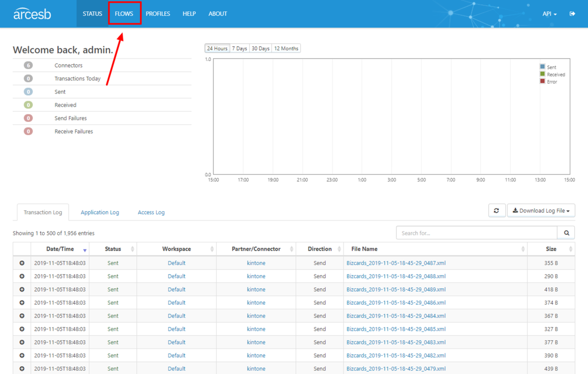Screen dimensions: 588x374
Task: Click the logout icon in the header
Action: (572, 14)
